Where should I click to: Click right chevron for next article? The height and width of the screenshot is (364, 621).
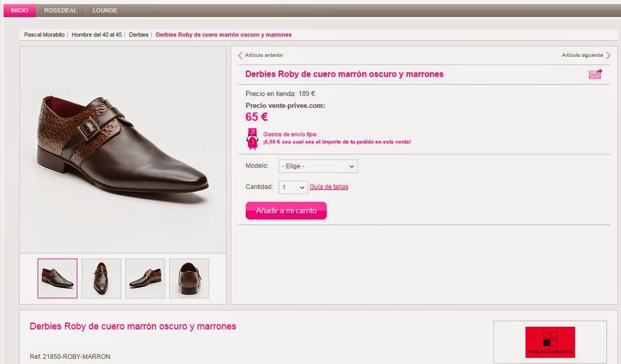click(608, 55)
